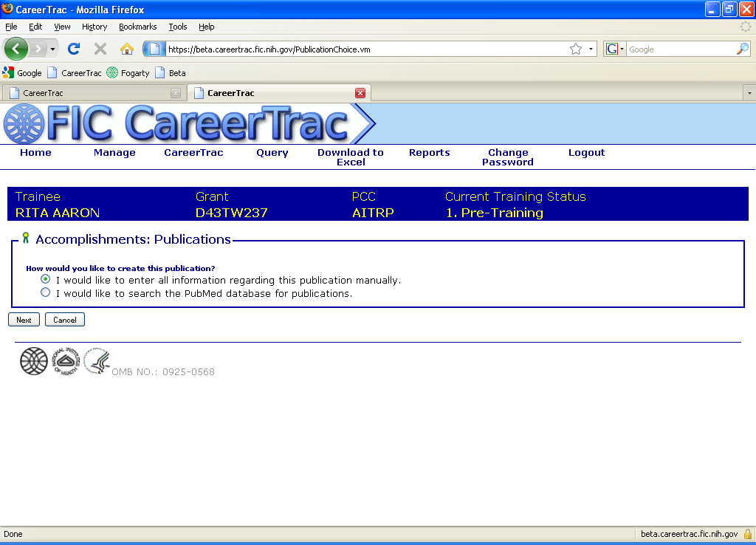Viewport: 756px width, 545px height.
Task: Open the Beta bookmark in bookmarks toolbar
Action: tap(171, 73)
